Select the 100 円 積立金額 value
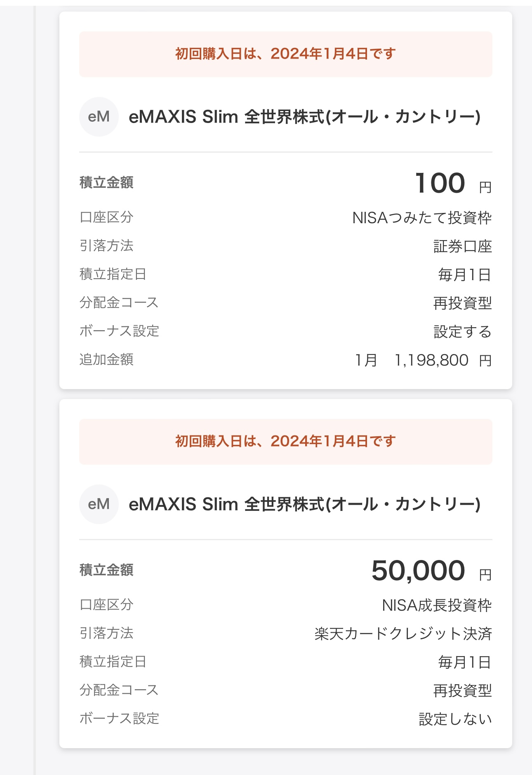 tap(453, 183)
